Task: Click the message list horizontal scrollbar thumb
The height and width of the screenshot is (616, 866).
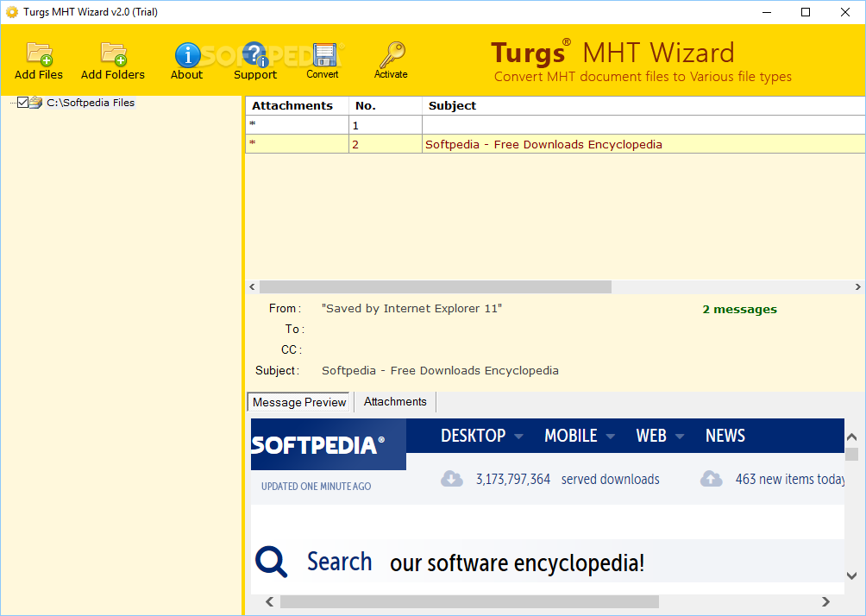Action: [x=436, y=286]
